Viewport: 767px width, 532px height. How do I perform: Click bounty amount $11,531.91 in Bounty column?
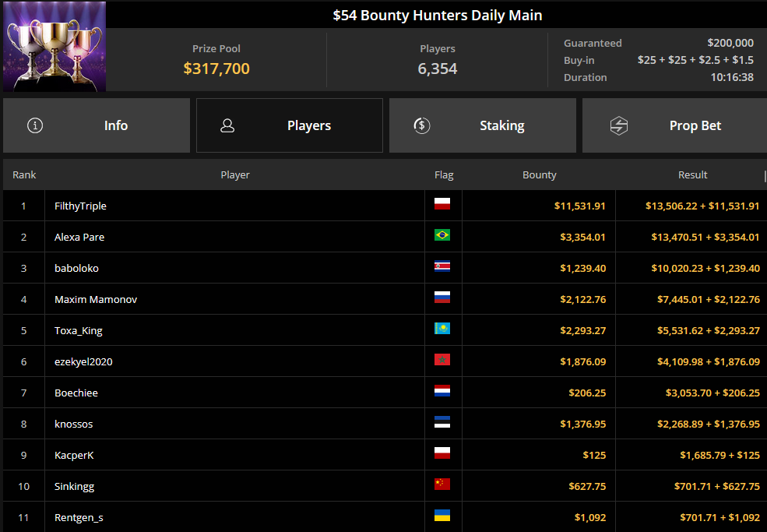click(x=579, y=206)
